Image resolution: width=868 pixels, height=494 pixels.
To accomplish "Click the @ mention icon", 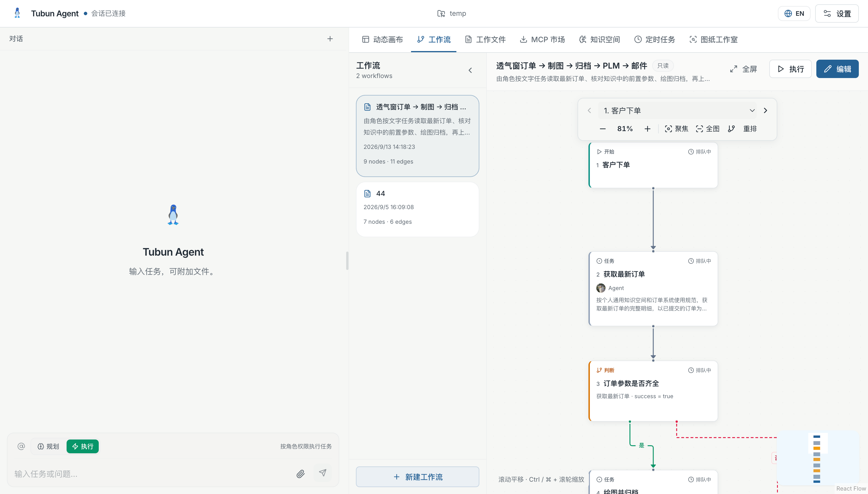I will click(21, 446).
